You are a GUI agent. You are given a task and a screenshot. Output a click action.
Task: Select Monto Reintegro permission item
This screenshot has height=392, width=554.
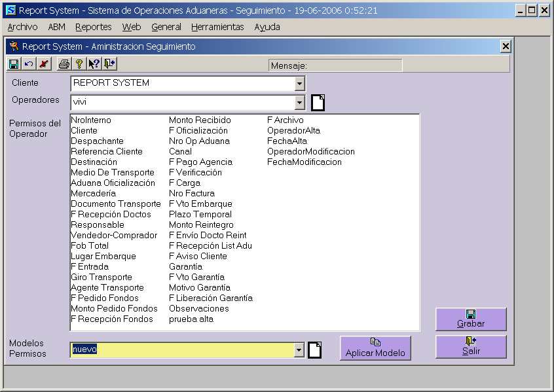point(202,225)
